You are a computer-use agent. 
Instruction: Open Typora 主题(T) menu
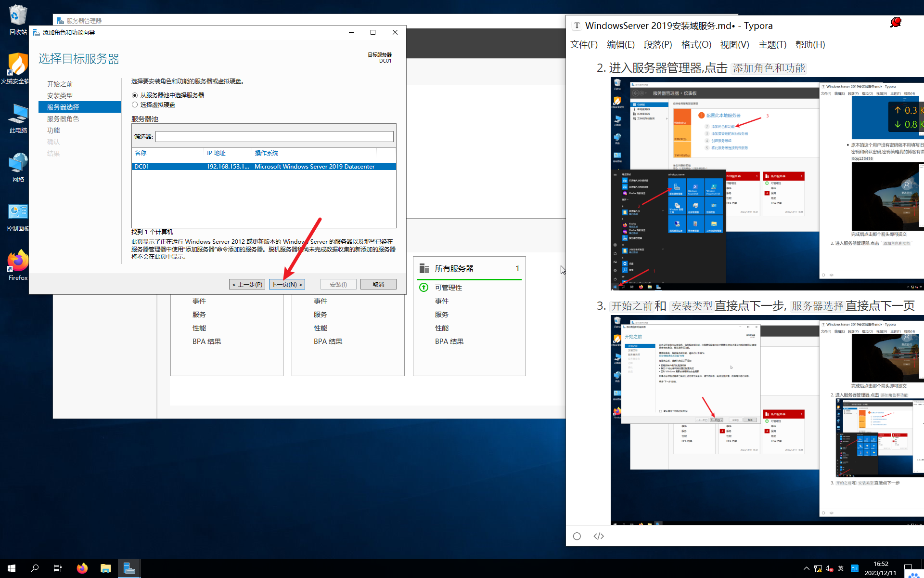772,45
